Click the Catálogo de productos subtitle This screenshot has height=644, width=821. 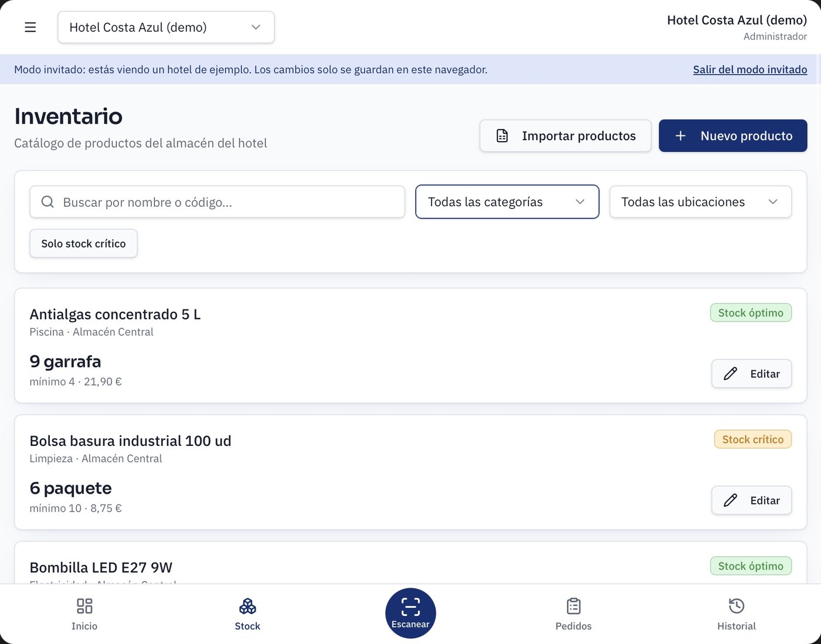click(x=141, y=144)
